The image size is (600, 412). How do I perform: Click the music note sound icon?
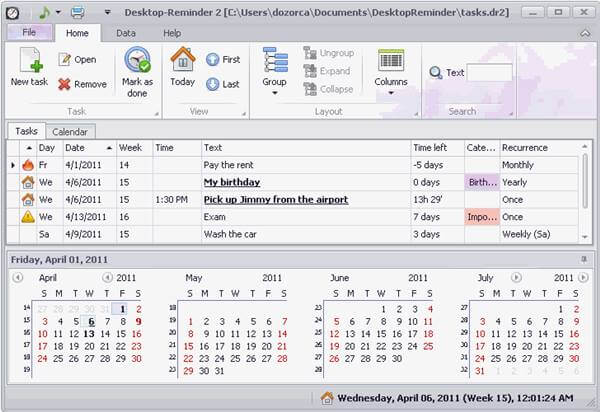tap(44, 13)
